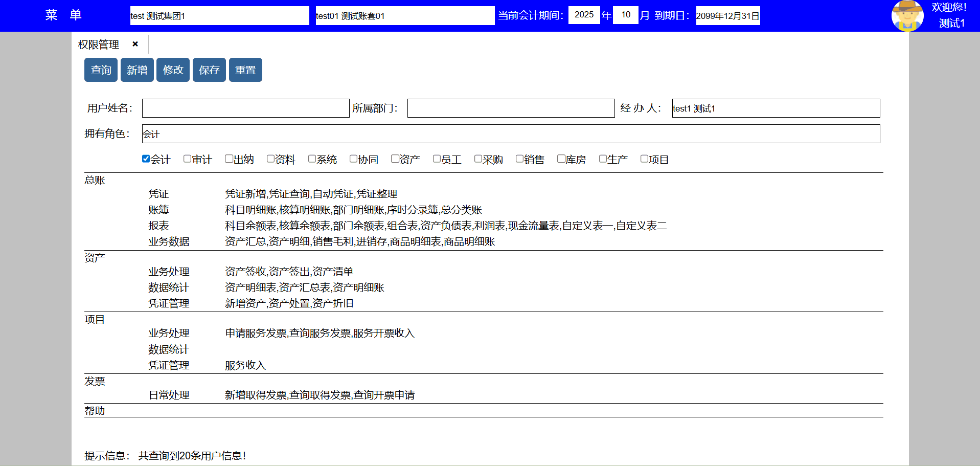The height and width of the screenshot is (466, 980).
Task: Open the 测试账套01 account set selector
Action: coord(404,16)
